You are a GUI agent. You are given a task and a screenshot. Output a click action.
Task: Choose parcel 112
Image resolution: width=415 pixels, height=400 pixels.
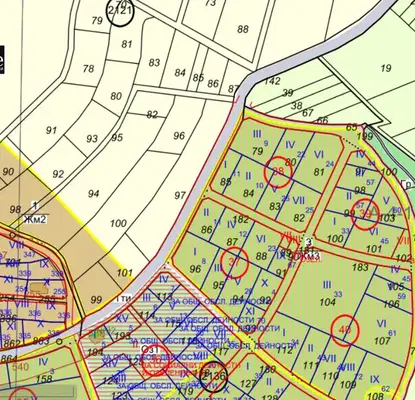(285, 349)
